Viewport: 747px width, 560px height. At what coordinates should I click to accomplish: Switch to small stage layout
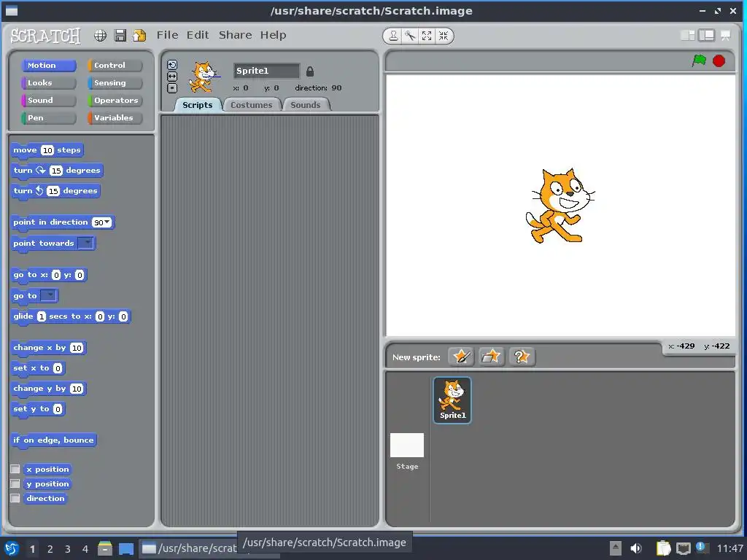tap(687, 35)
